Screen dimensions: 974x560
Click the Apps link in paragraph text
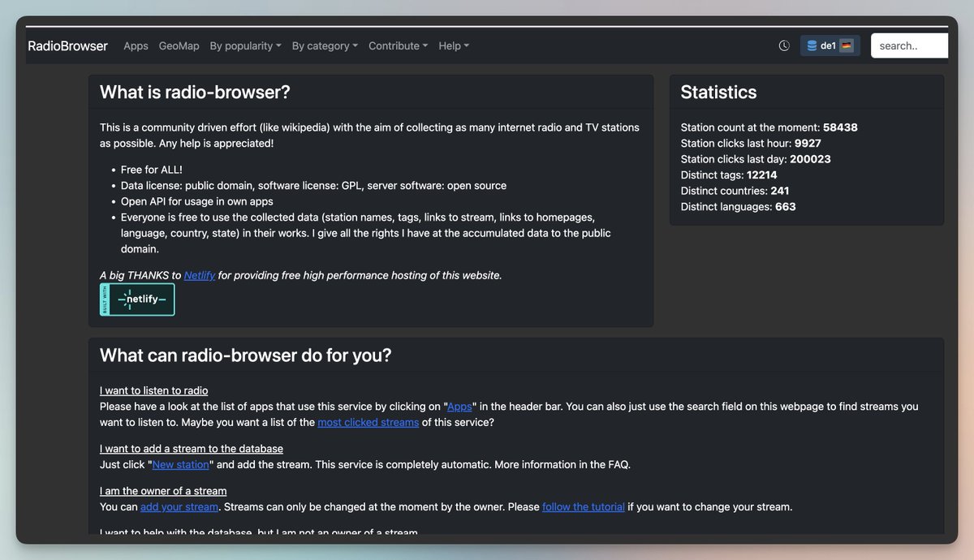[459, 406]
